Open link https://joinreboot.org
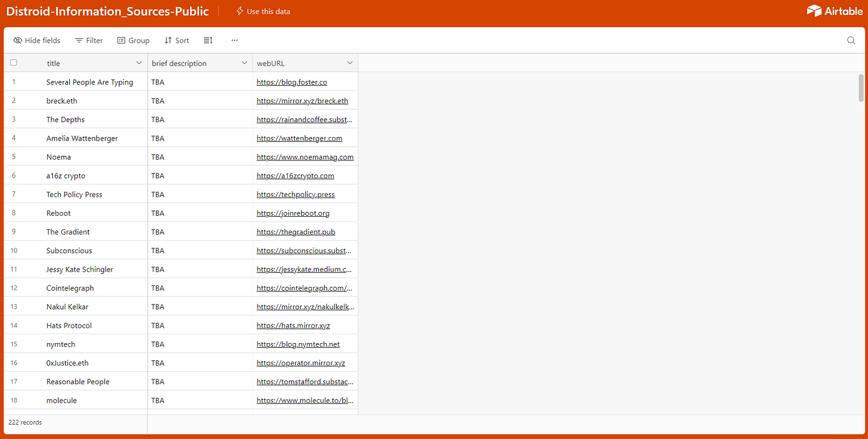 pyautogui.click(x=293, y=213)
